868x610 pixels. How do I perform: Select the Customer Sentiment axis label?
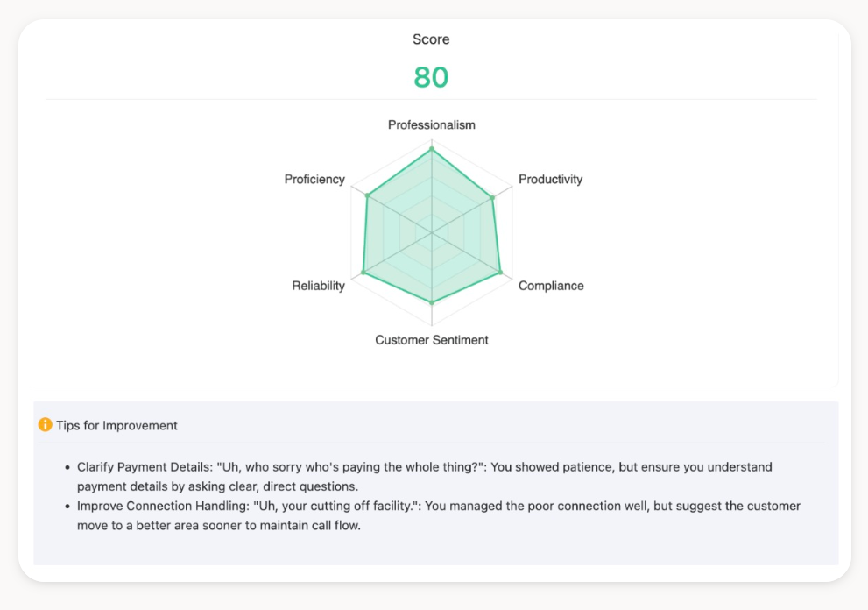pos(432,340)
